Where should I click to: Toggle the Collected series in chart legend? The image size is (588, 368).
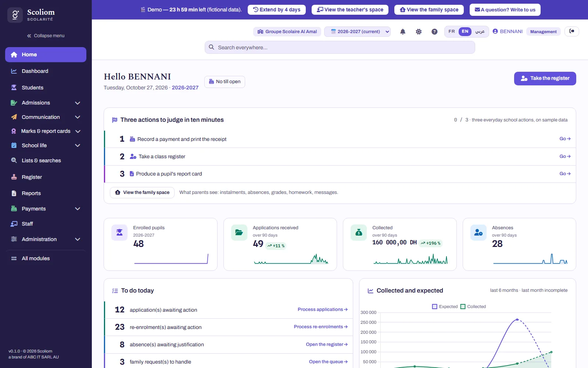(x=473, y=307)
